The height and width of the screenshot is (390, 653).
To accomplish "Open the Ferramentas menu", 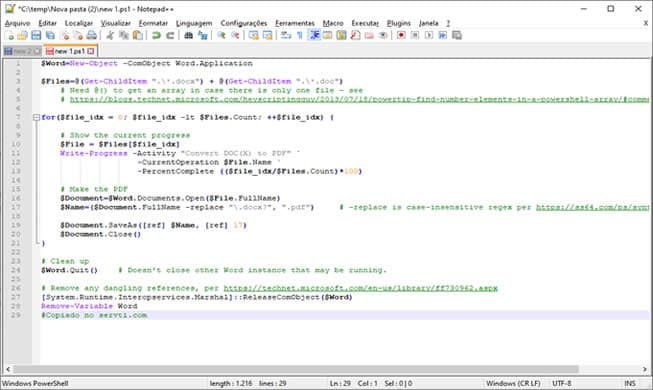I will [x=295, y=23].
